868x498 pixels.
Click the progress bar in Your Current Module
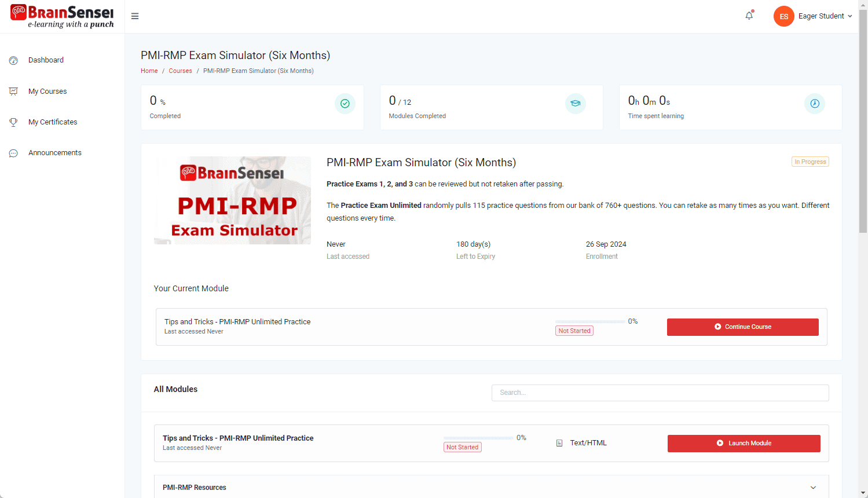pyautogui.click(x=590, y=321)
